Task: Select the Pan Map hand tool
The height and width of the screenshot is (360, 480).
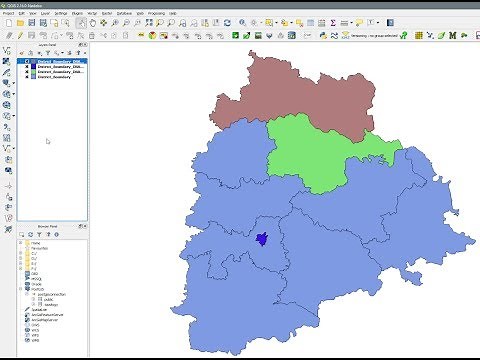Action: (x=93, y=23)
